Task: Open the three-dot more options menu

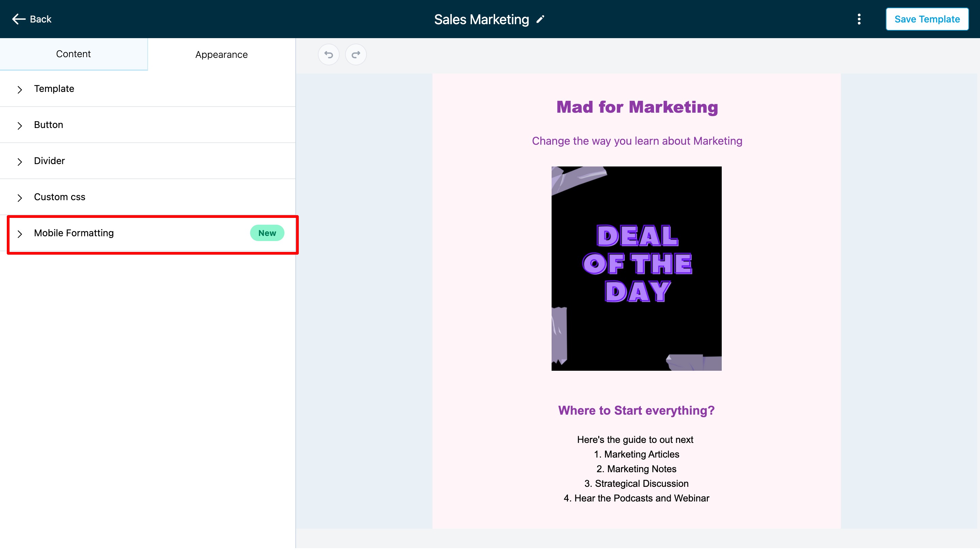Action: [x=859, y=19]
